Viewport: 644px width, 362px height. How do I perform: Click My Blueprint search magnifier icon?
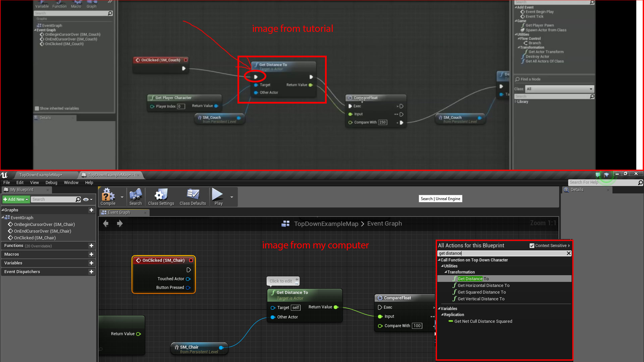[78, 199]
